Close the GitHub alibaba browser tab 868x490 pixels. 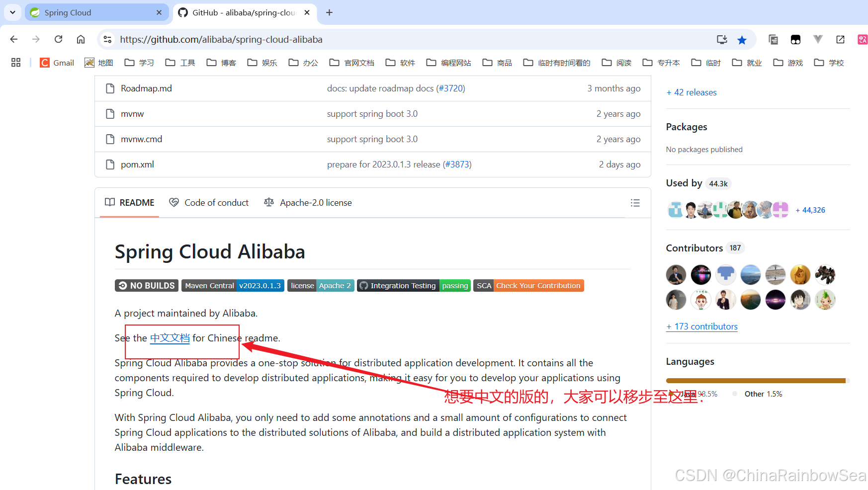(307, 12)
